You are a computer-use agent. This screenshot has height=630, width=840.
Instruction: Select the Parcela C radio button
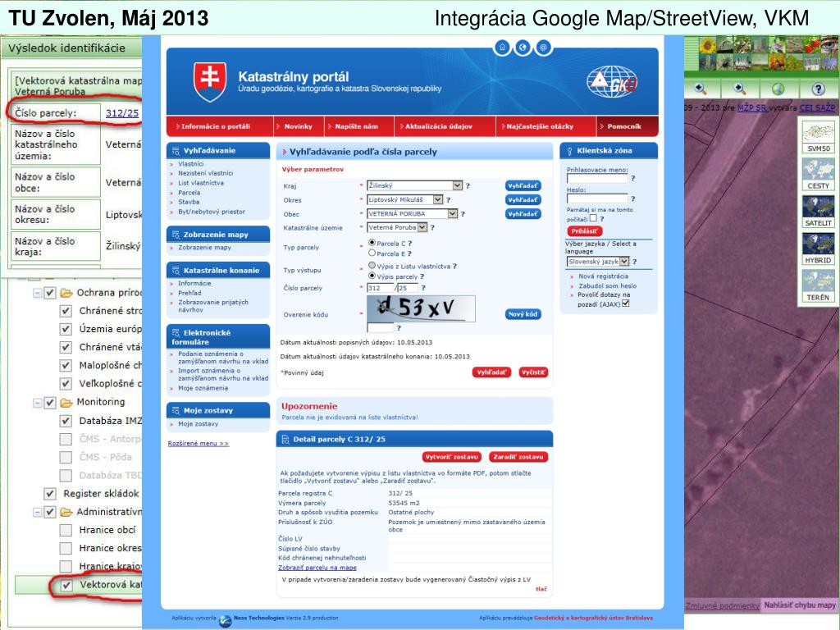[372, 243]
